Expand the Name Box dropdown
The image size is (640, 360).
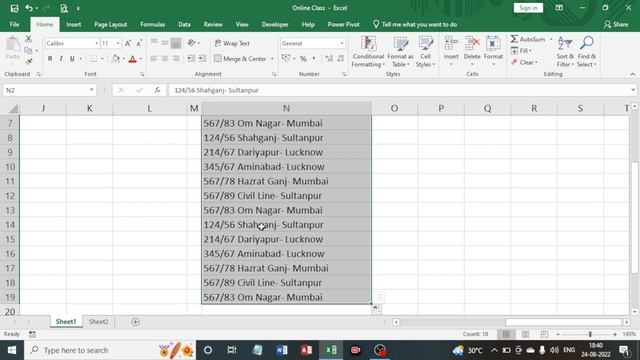[91, 90]
